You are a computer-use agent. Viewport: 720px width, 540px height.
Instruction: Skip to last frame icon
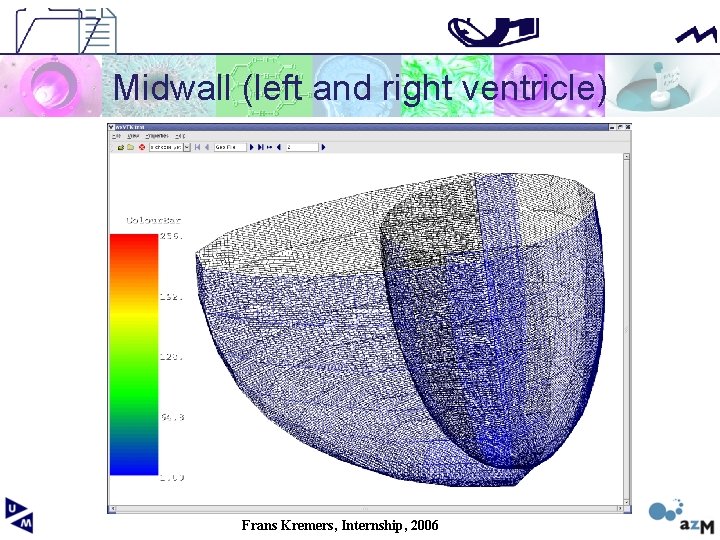tap(260, 147)
